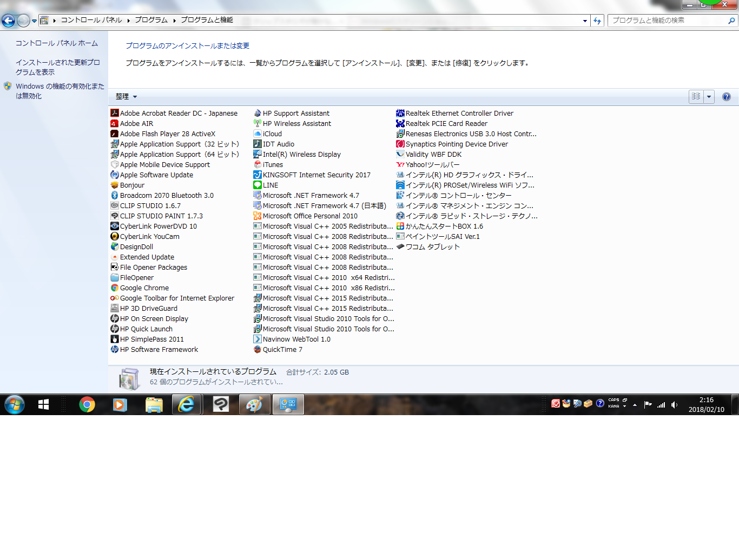Click the KINGSOFT Internet Security 2017 icon
The width and height of the screenshot is (739, 560).
(258, 175)
